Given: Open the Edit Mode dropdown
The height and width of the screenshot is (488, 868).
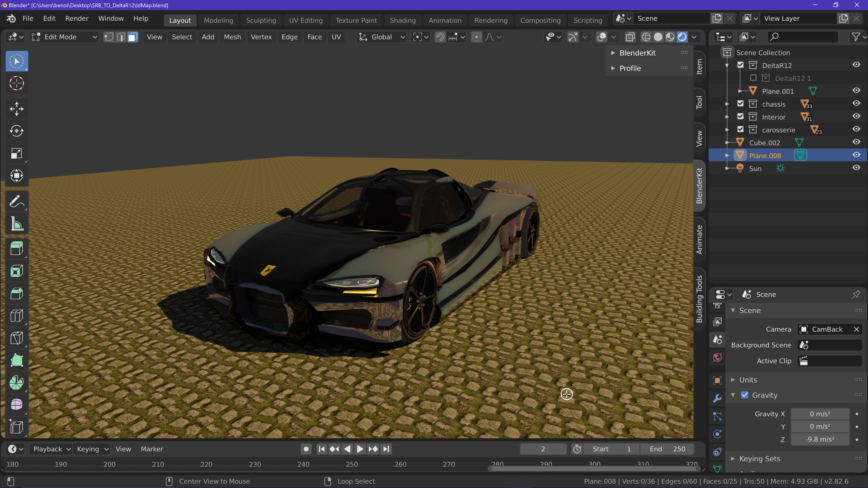Looking at the screenshot, I should pyautogui.click(x=64, y=37).
